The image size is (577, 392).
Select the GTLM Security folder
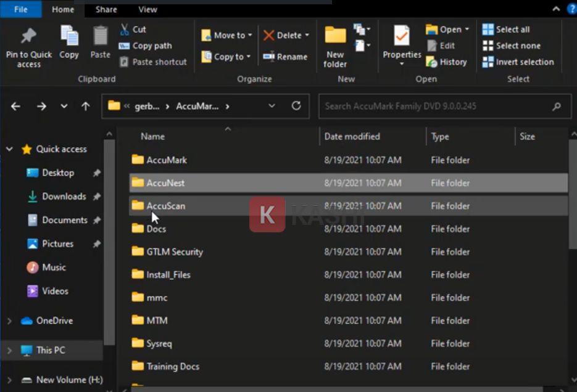(174, 251)
